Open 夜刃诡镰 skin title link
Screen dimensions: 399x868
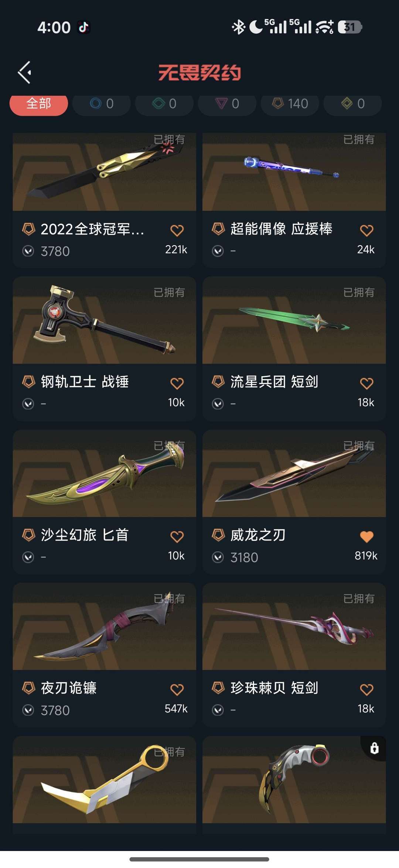pos(69,688)
